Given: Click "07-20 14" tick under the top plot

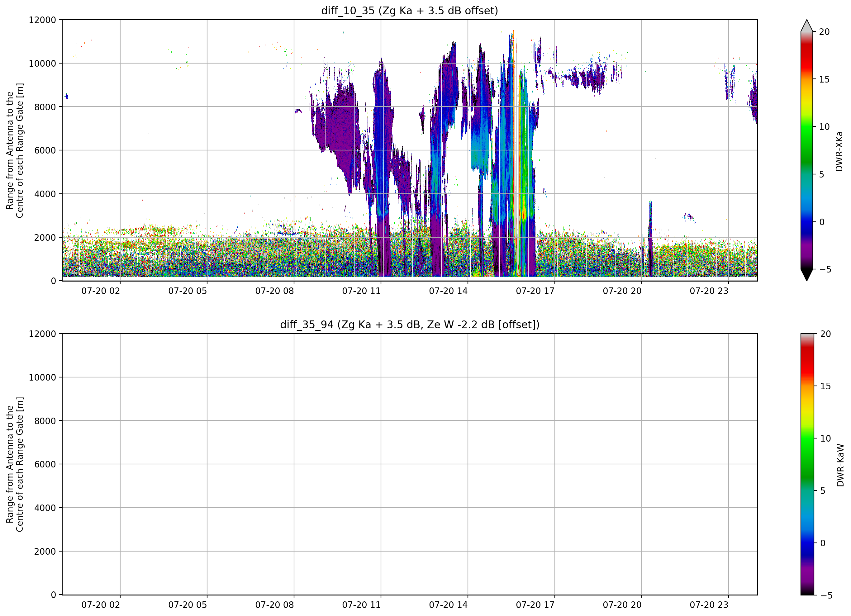Looking at the screenshot, I should pyautogui.click(x=448, y=291).
